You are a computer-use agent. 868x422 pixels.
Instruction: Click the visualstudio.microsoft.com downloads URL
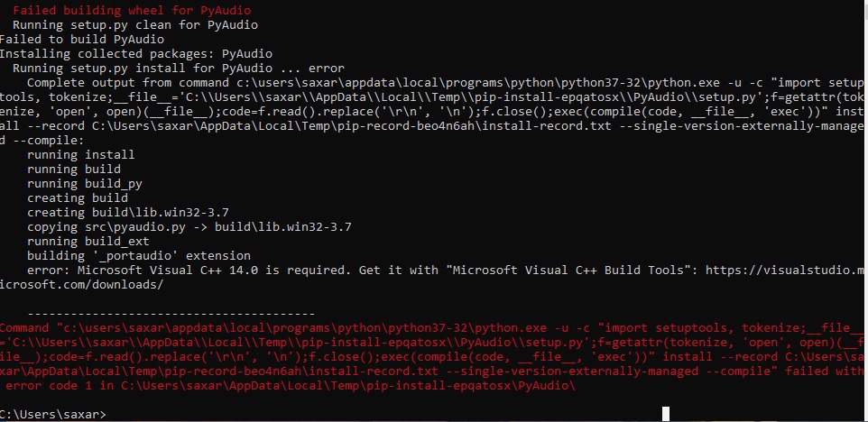(786, 271)
